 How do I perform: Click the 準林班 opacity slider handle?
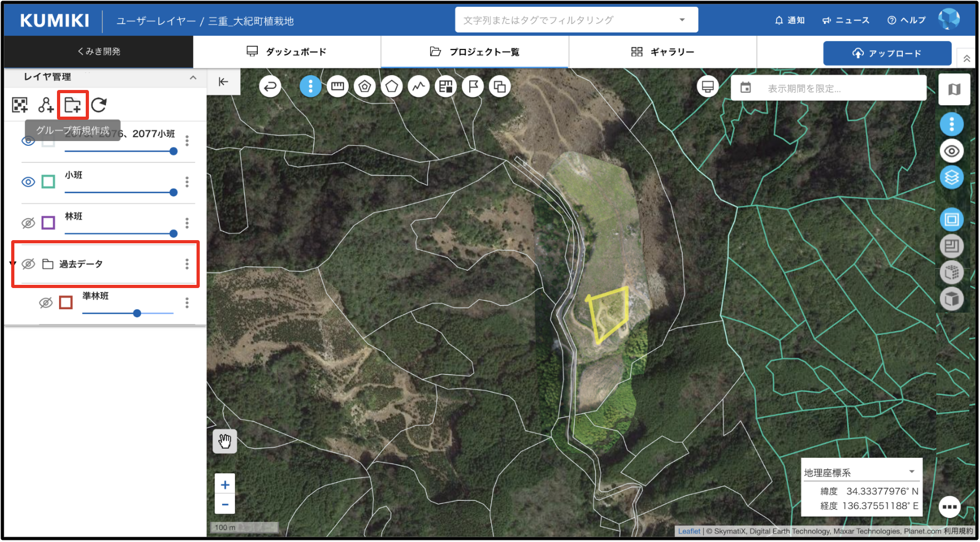click(137, 313)
